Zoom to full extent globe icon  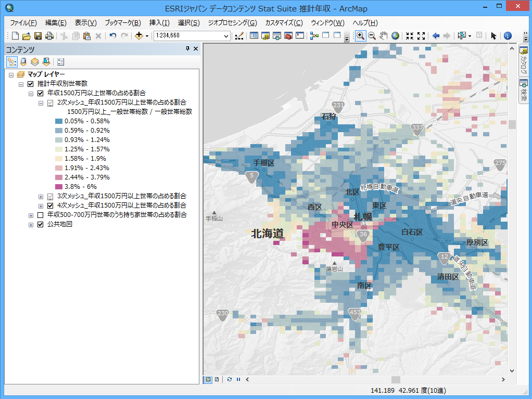tap(395, 35)
